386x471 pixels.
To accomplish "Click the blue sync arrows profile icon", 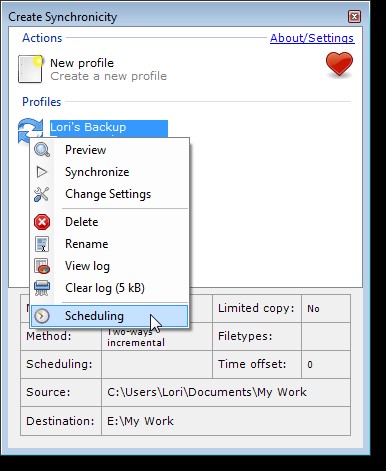I will (x=30, y=131).
